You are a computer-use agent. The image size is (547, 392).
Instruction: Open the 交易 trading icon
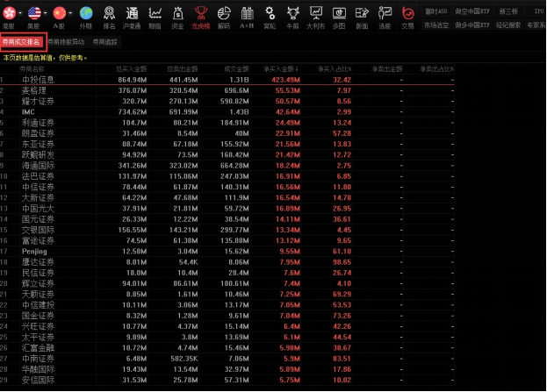(407, 14)
